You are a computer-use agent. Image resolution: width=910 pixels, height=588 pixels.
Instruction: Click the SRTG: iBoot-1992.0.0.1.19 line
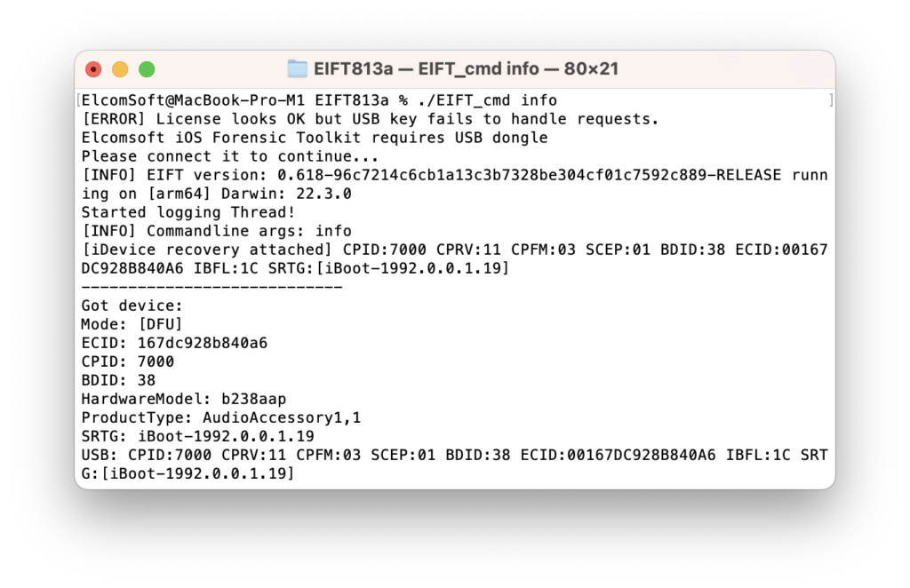(198, 436)
